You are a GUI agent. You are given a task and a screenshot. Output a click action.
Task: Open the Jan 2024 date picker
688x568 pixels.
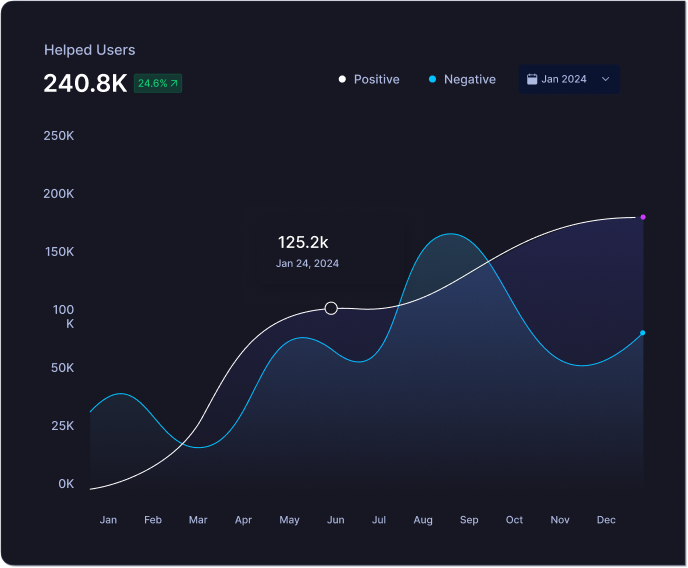pos(568,79)
